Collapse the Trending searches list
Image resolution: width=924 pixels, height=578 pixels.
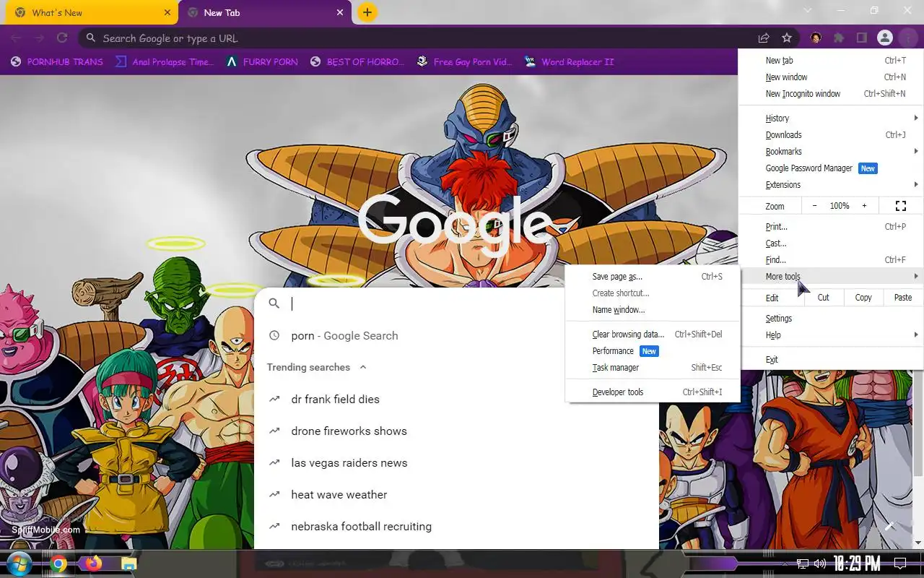coord(363,367)
